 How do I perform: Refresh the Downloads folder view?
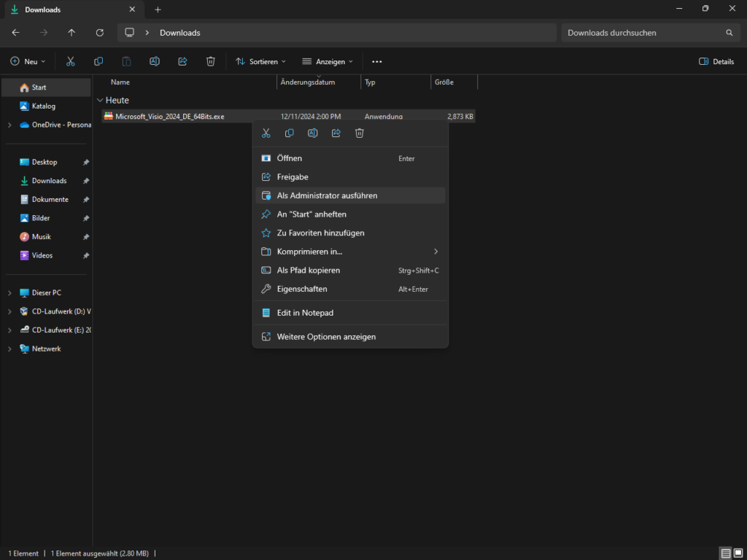(x=100, y=33)
